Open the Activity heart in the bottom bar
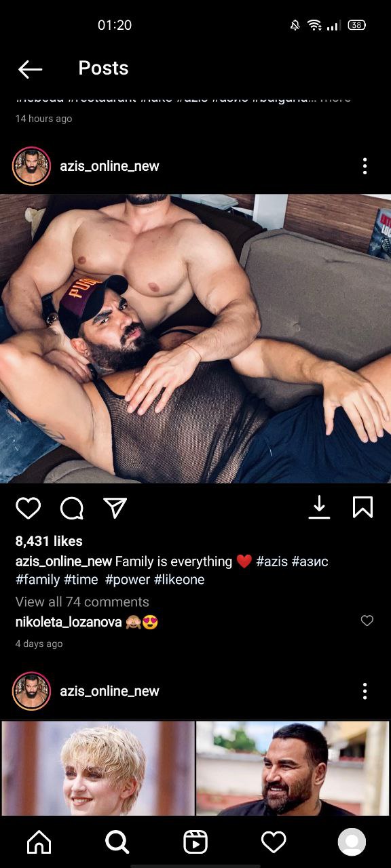The width and height of the screenshot is (391, 868). point(274,842)
